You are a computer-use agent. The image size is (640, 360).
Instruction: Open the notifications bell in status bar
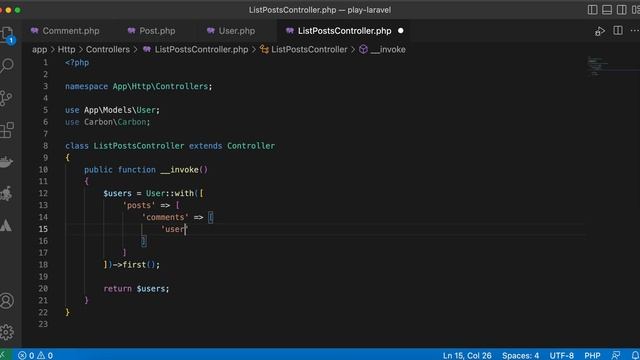coord(635,356)
